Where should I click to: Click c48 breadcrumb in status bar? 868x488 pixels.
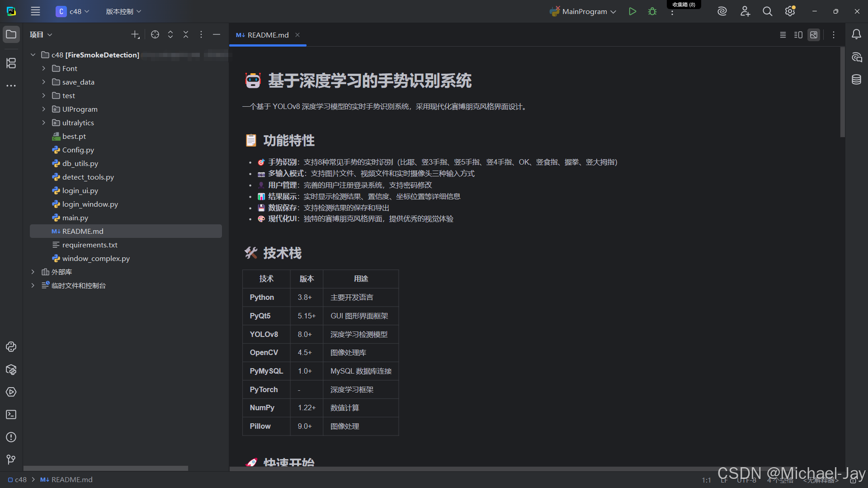click(17, 479)
